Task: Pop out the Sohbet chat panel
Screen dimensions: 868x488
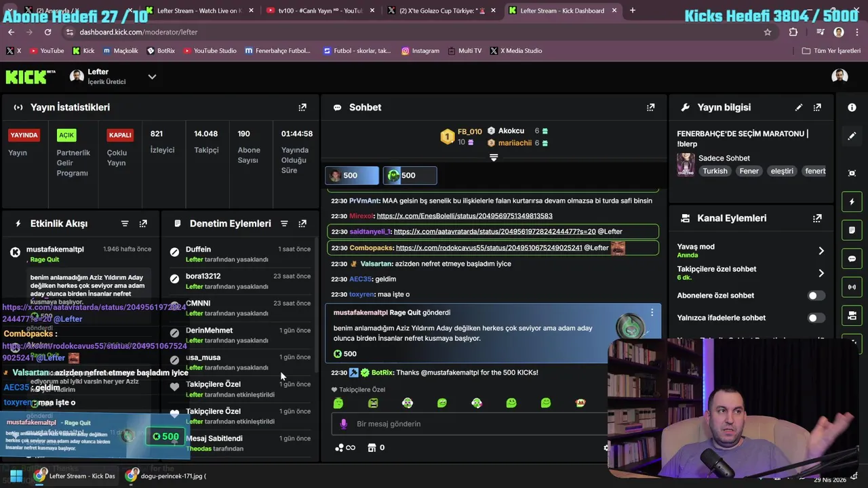Action: (650, 107)
